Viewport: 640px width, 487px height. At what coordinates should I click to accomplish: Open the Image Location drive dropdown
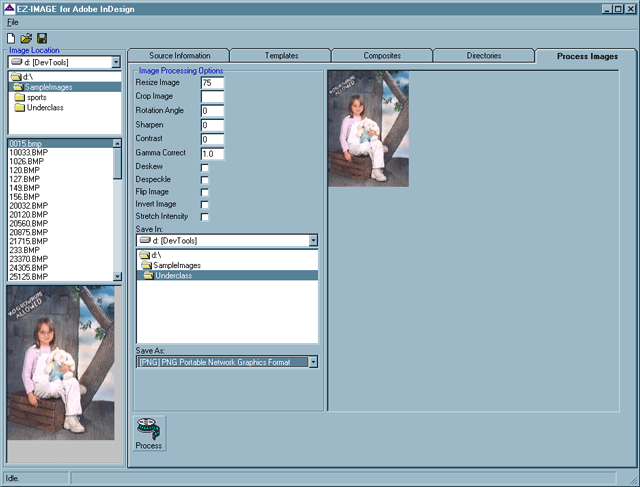[116, 62]
